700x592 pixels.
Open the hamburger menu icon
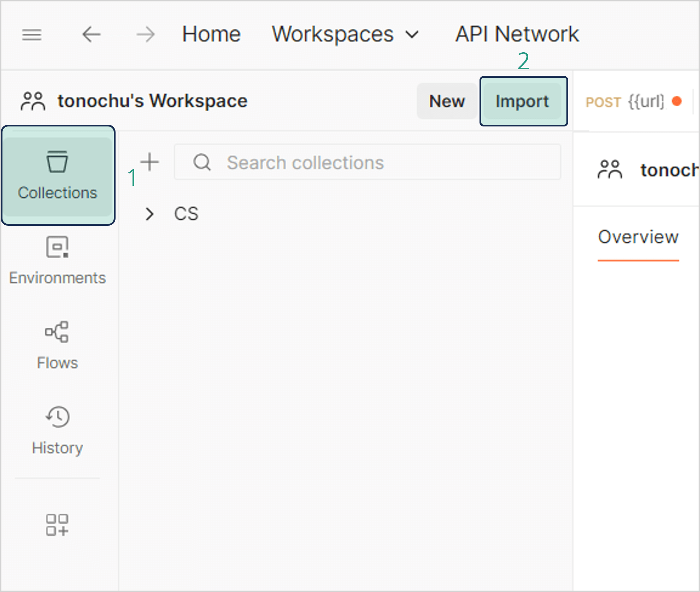coord(32,35)
